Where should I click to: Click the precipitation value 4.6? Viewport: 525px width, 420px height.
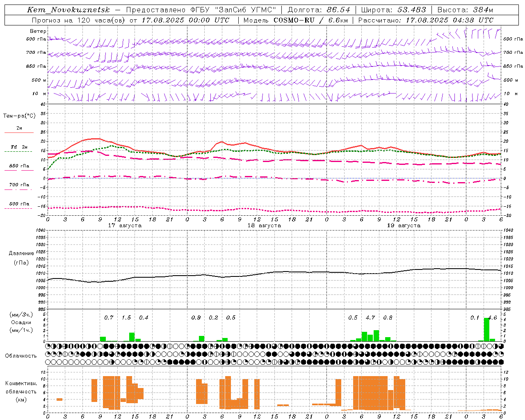492,318
